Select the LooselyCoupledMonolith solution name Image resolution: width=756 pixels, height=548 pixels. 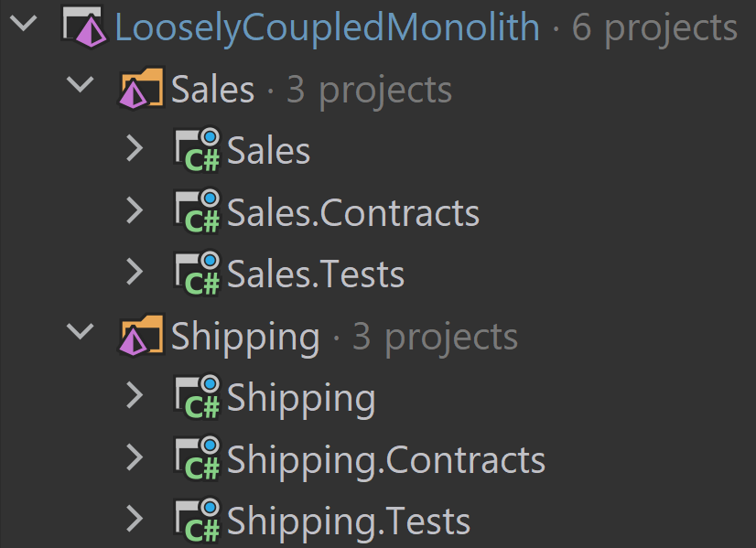pyautogui.click(x=328, y=28)
